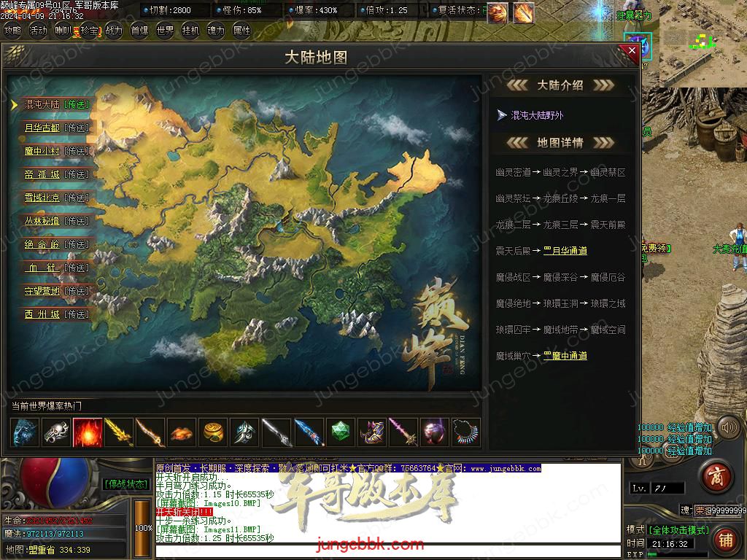Click the minimap in the corner

pyautogui.click(x=703, y=44)
